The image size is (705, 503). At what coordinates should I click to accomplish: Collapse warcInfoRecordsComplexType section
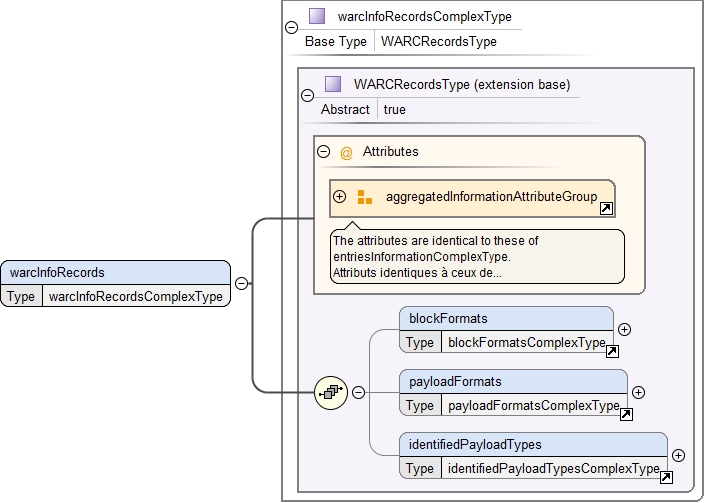point(291,27)
